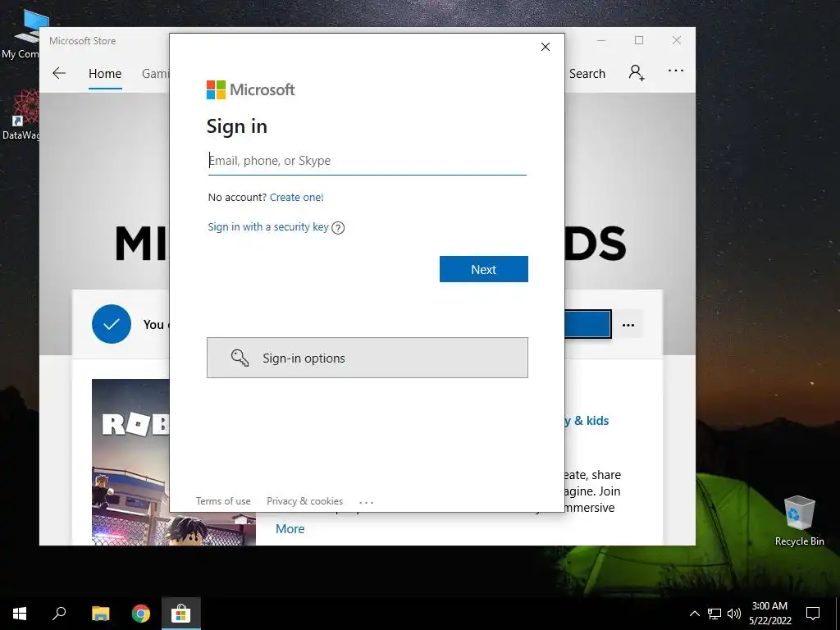Switch to the Gaming tab in Store

pos(155,73)
